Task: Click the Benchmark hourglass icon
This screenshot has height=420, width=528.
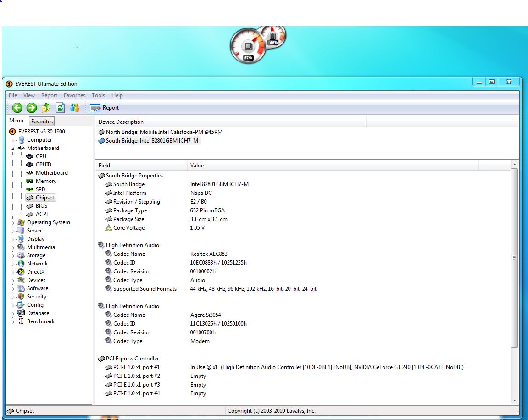Action: pos(21,321)
